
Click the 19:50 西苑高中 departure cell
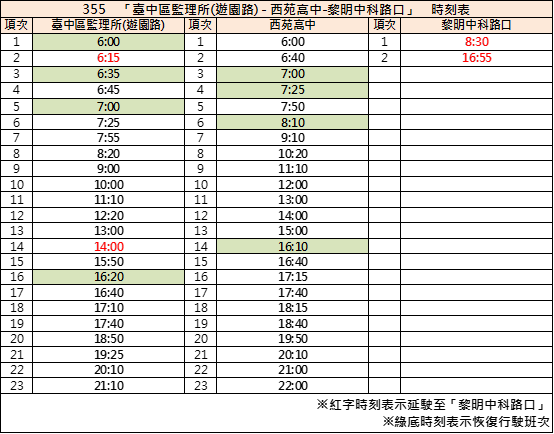pyautogui.click(x=293, y=339)
